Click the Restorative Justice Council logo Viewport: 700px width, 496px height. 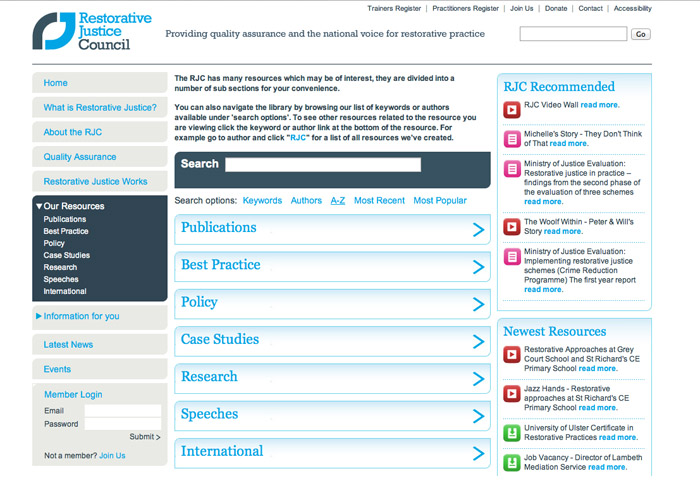92,31
